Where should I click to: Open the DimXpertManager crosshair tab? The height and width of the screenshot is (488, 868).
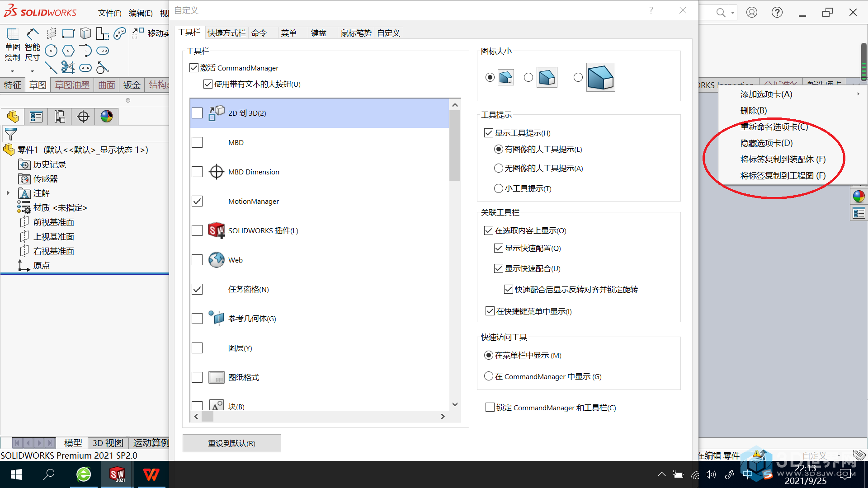click(x=83, y=117)
